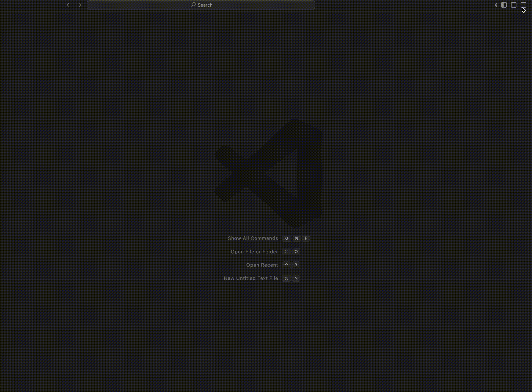Click the Control caret keycap for Open Recent

point(286,265)
